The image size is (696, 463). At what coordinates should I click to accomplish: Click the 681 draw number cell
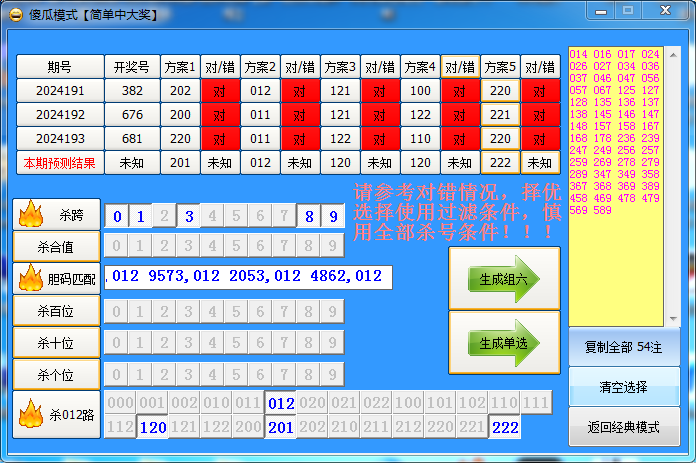132,139
